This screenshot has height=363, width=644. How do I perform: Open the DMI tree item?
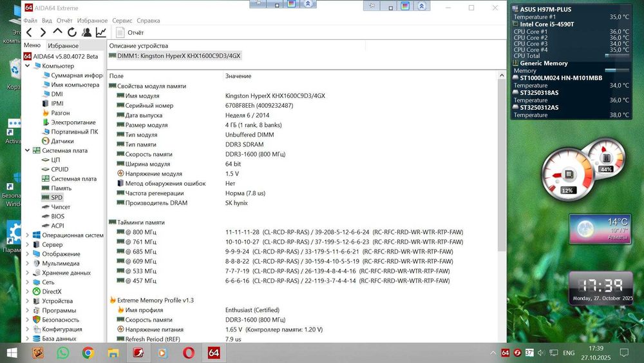52,94
